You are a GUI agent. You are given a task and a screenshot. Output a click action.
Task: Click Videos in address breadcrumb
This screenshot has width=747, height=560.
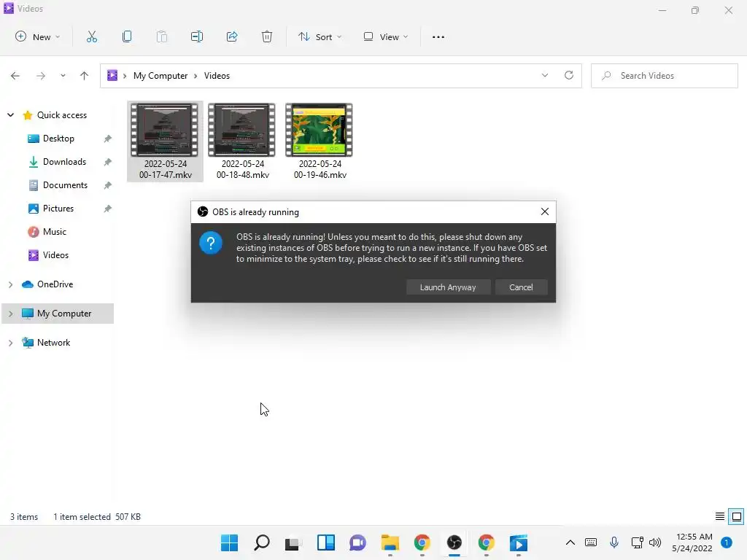pyautogui.click(x=217, y=76)
